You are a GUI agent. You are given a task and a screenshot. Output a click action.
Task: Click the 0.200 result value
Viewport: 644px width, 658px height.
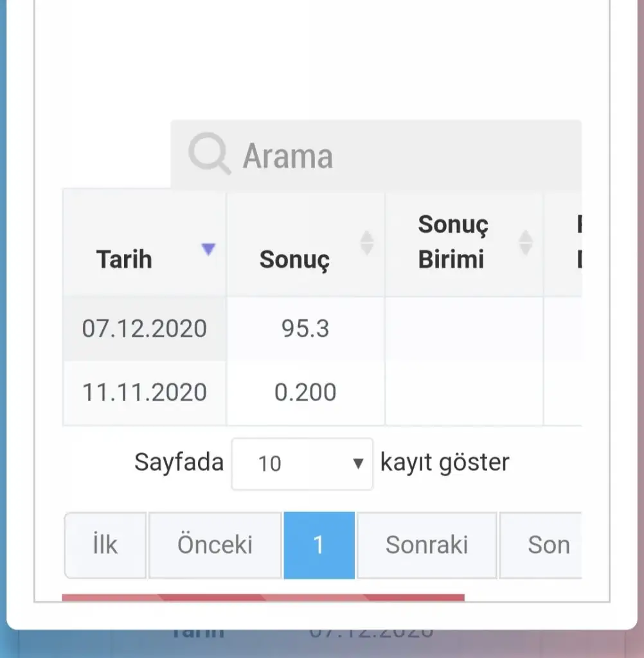[x=305, y=392]
